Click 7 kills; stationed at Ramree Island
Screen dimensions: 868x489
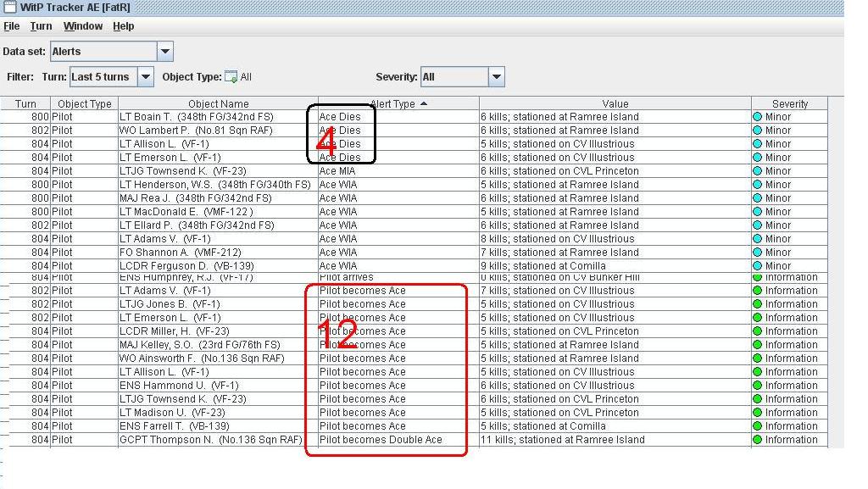559,253
